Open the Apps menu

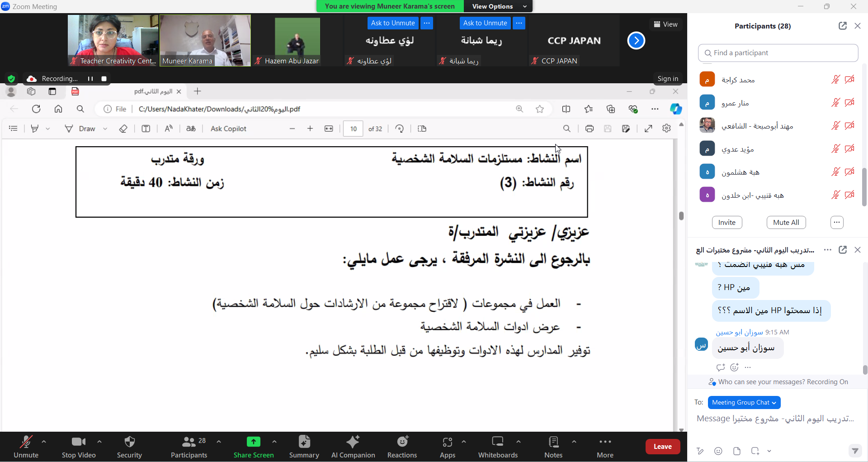(447, 446)
